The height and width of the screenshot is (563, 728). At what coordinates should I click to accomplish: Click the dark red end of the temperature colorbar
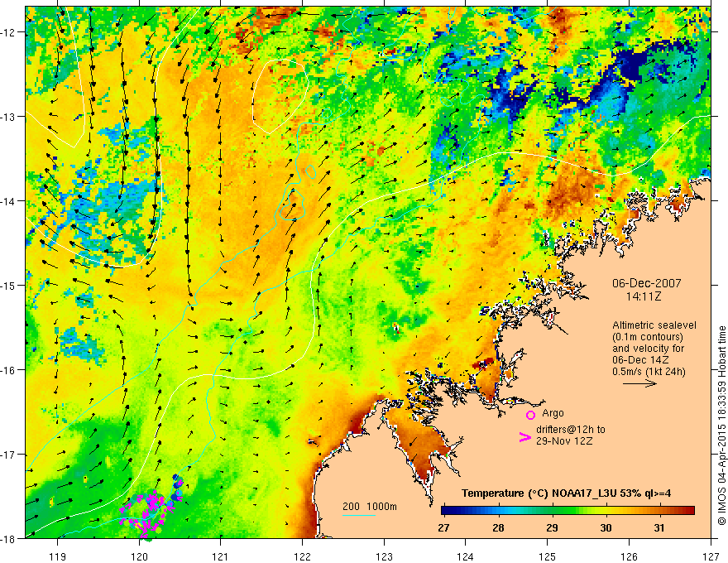click(x=687, y=511)
